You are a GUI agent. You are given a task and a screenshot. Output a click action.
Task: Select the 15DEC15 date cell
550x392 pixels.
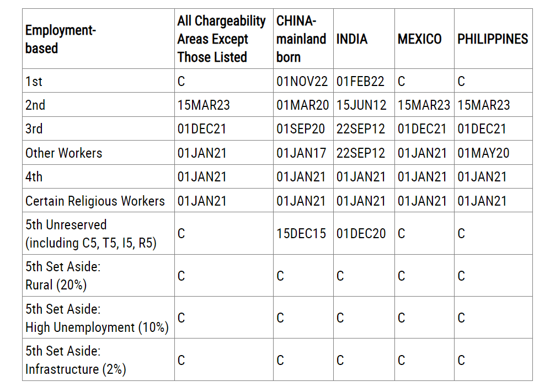(301, 234)
